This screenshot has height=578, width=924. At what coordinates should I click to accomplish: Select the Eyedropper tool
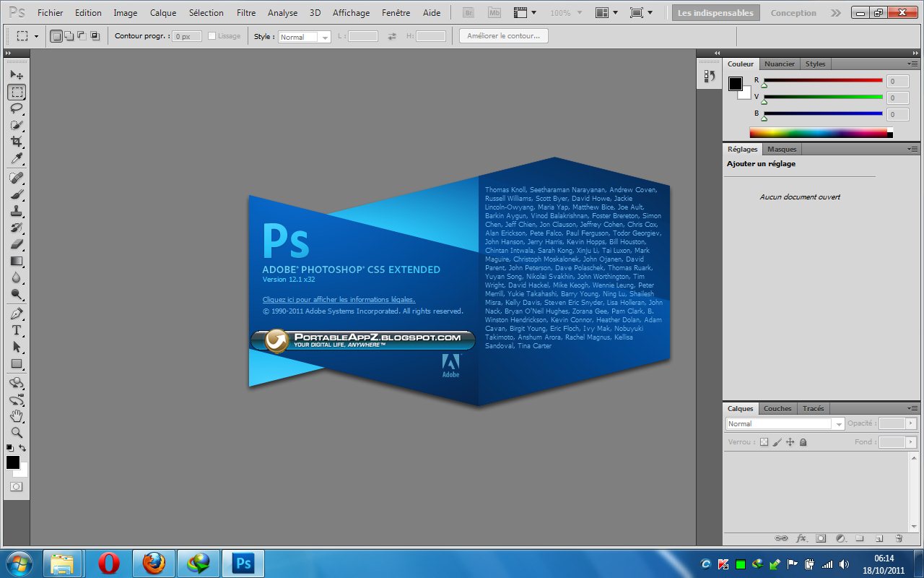click(x=17, y=158)
